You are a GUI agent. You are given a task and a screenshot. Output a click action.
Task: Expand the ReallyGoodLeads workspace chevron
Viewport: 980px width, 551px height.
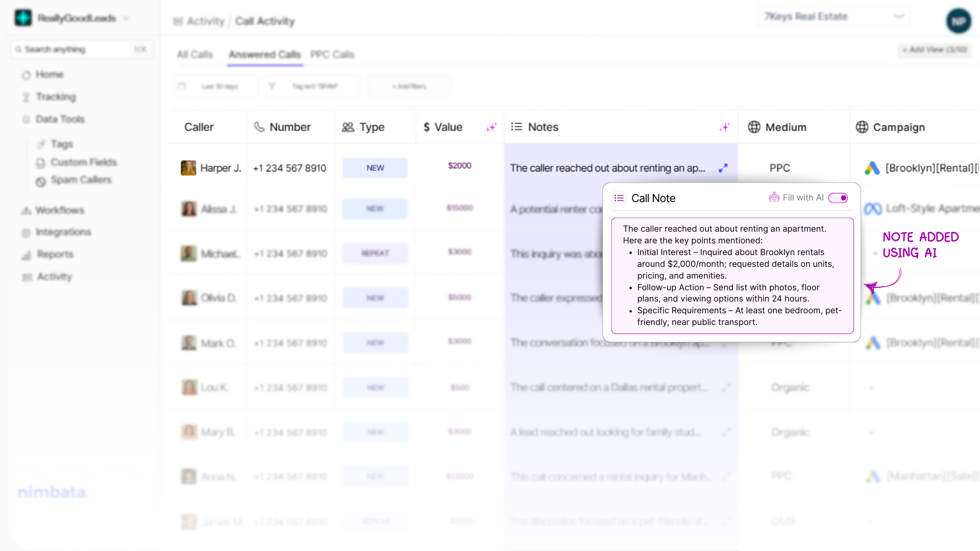(126, 18)
